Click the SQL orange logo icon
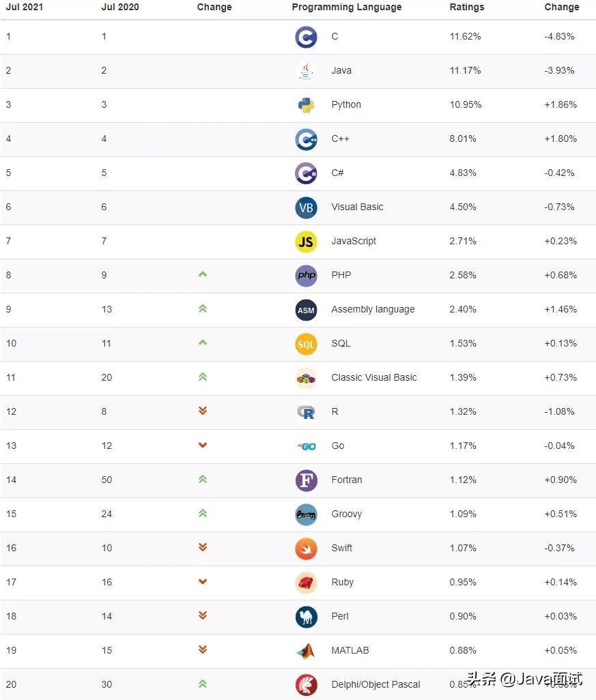The height and width of the screenshot is (700, 596). [x=306, y=344]
